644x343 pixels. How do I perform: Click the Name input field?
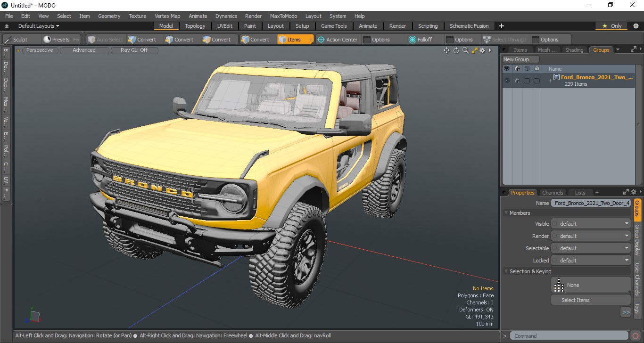coord(591,203)
